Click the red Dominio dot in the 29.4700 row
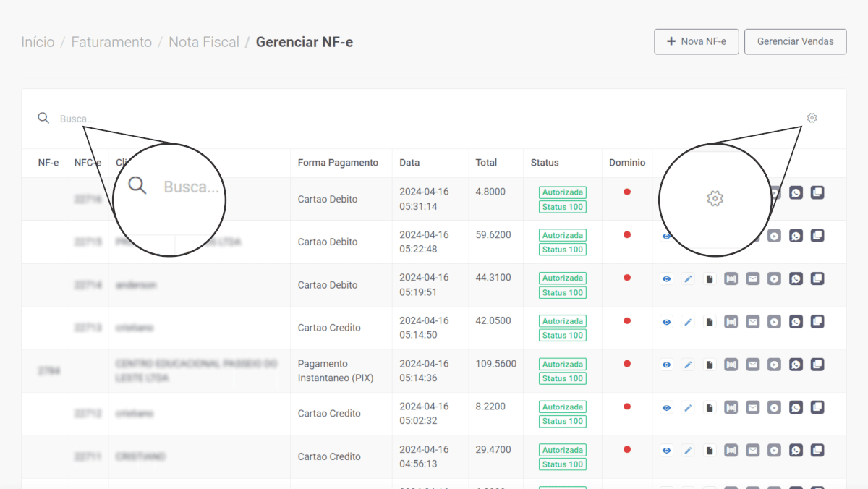The height and width of the screenshot is (489, 868). click(627, 450)
